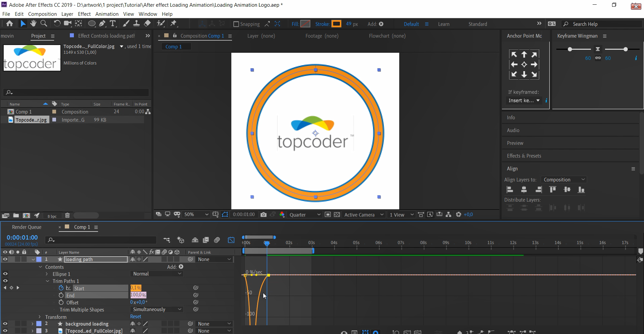Image resolution: width=644 pixels, height=334 pixels.
Task: Hide the Trim Paths 1 effect
Action: [x=5, y=281]
